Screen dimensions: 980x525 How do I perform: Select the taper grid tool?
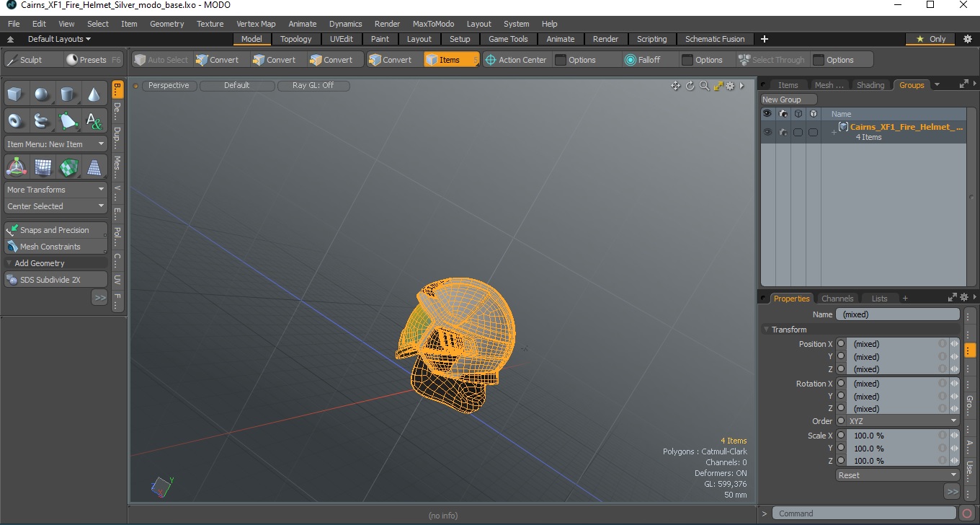94,167
